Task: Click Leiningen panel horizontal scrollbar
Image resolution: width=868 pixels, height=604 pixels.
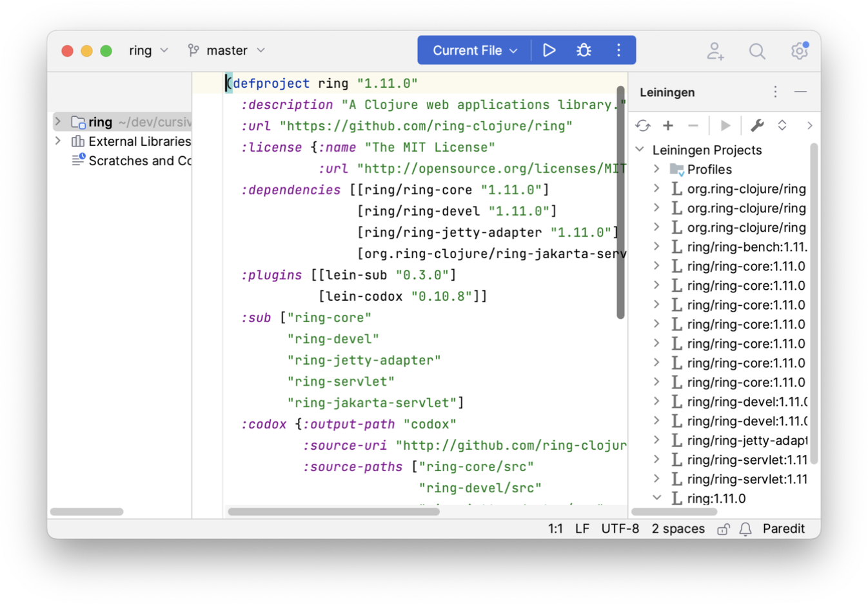Action: tap(674, 512)
